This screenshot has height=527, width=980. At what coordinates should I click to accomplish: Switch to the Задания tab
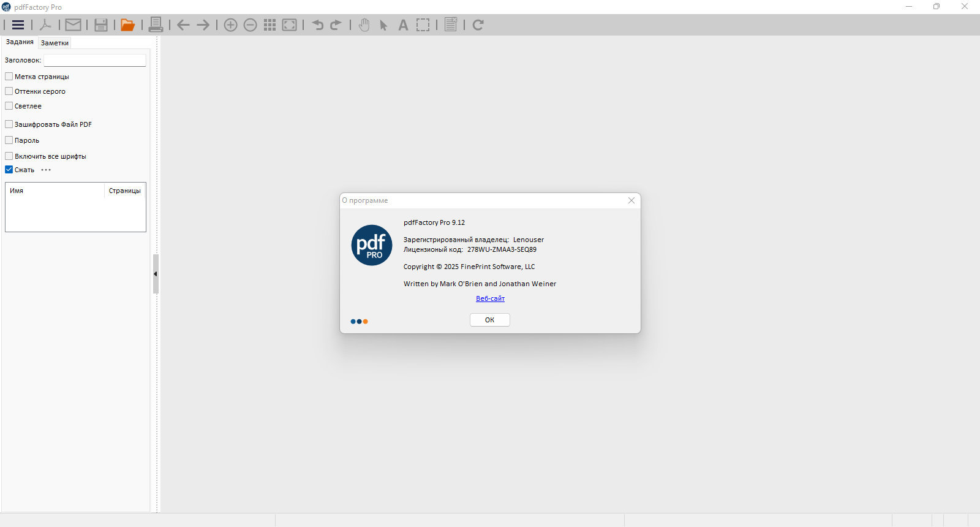click(20, 42)
